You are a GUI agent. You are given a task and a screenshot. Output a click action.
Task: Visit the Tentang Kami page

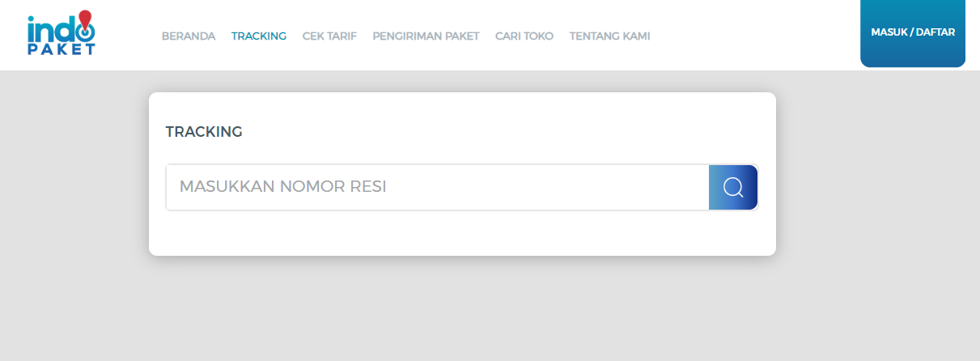pyautogui.click(x=609, y=36)
